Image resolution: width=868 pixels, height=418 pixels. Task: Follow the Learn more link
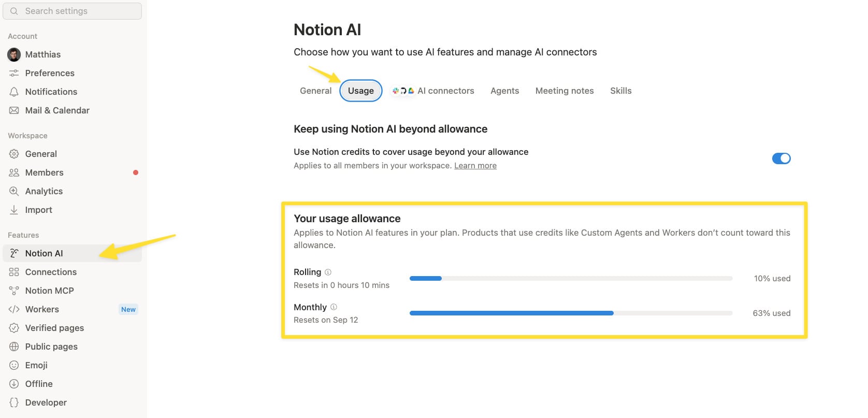475,166
